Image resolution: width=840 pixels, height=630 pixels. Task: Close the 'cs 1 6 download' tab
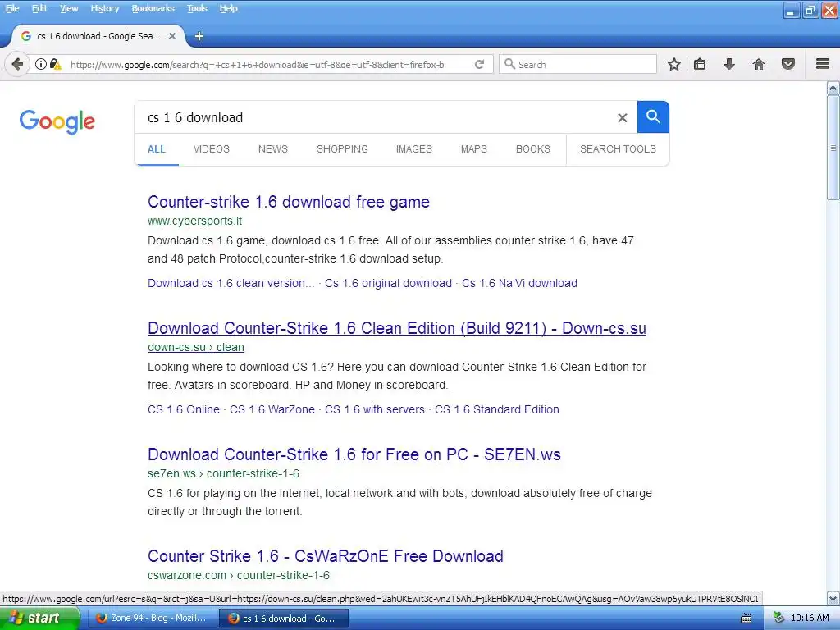[172, 36]
